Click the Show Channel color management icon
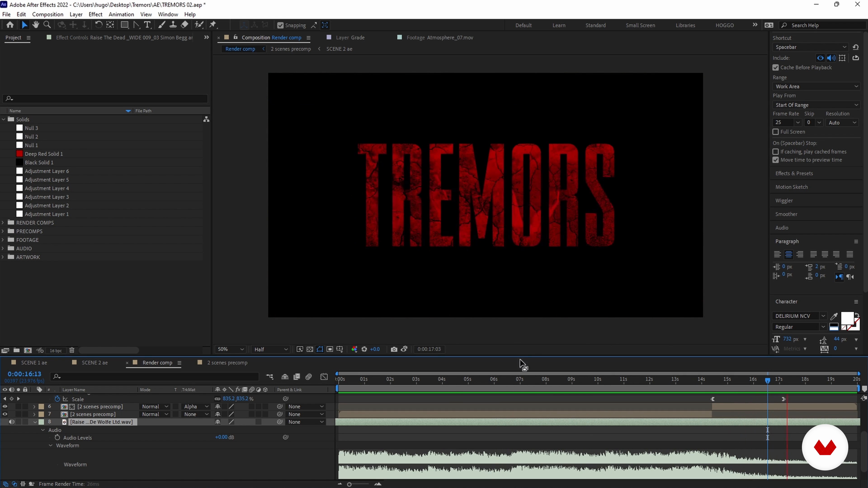This screenshot has width=868, height=488. pyautogui.click(x=354, y=349)
